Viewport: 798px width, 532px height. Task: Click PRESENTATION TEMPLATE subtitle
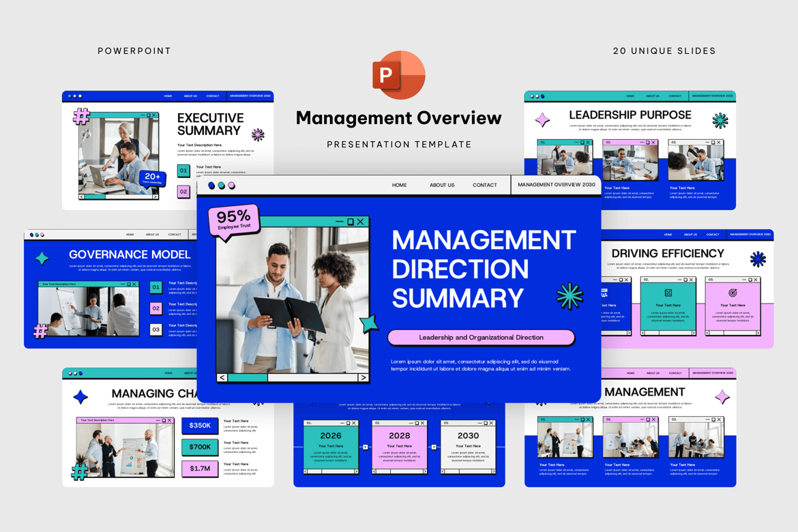point(399,145)
